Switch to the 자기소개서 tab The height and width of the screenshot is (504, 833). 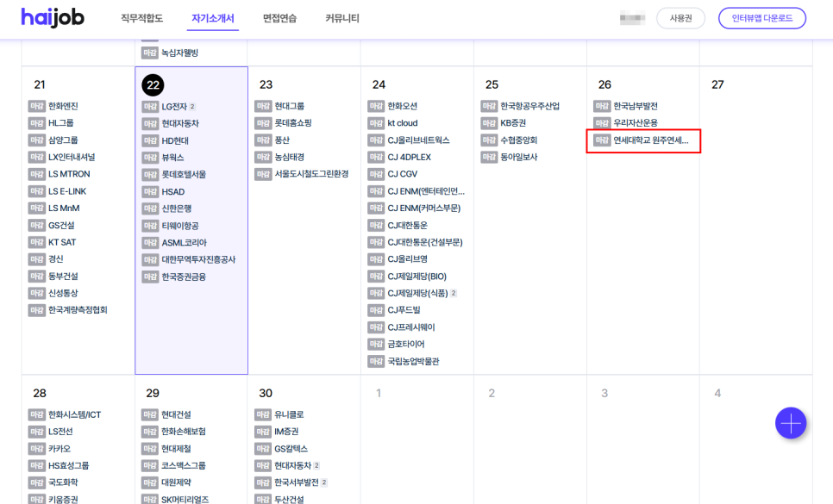(x=212, y=18)
